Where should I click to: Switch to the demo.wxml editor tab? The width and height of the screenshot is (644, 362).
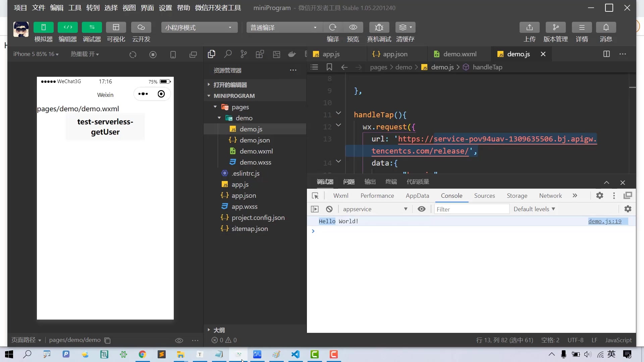click(460, 54)
